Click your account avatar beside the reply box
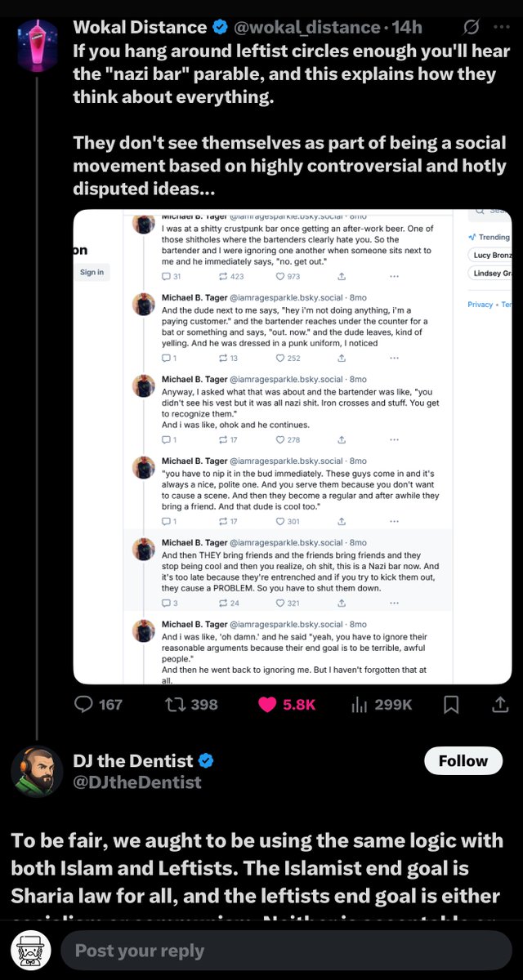This screenshot has width=523, height=980. [33, 951]
